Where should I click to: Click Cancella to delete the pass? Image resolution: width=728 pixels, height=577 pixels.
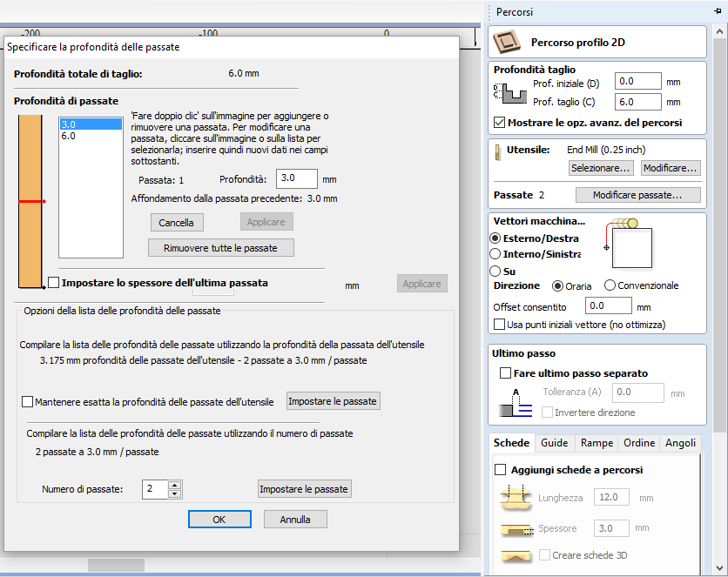[177, 223]
